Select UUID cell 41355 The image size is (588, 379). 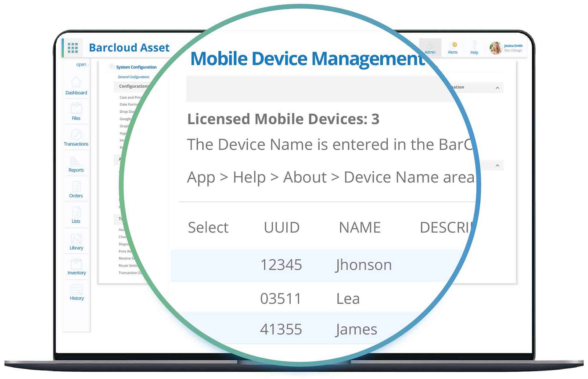[281, 329]
